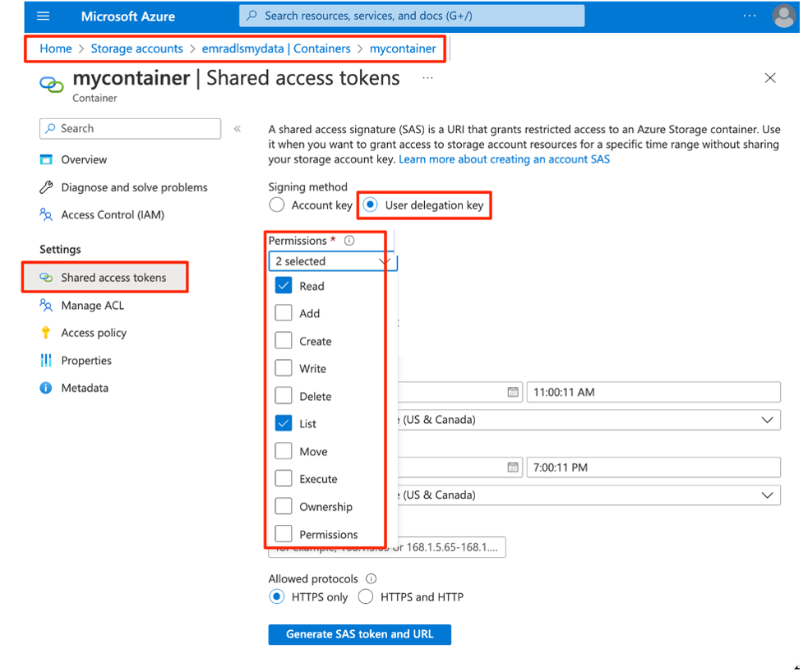803x672 pixels.
Task: Go to emradlsmydata | Containers breadcrumb
Action: (276, 48)
